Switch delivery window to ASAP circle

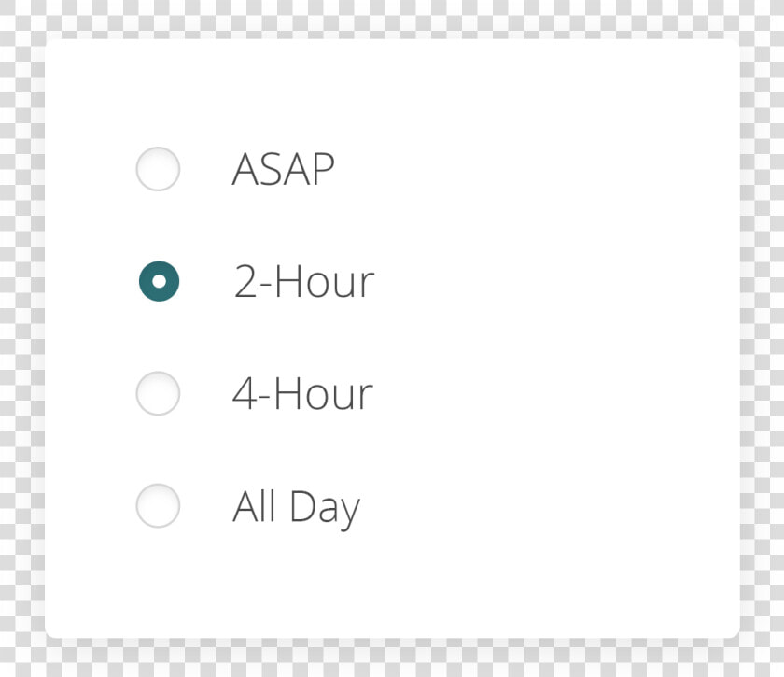(x=158, y=169)
